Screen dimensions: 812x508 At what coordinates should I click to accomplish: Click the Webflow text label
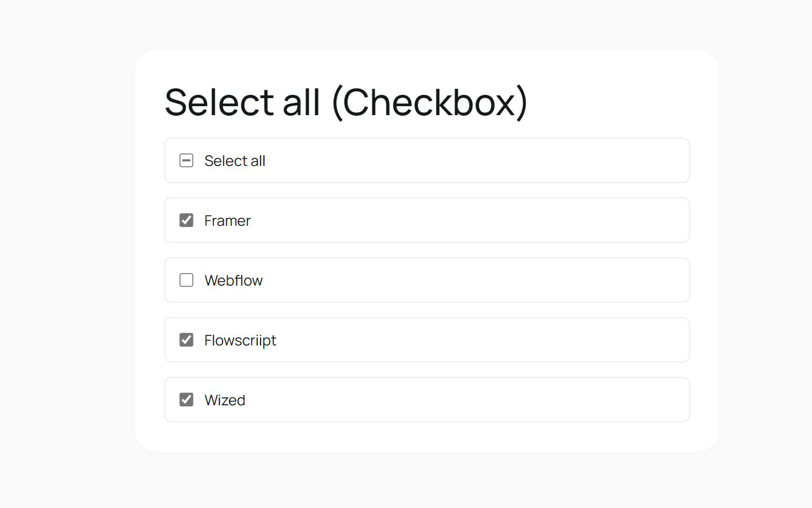coord(233,281)
